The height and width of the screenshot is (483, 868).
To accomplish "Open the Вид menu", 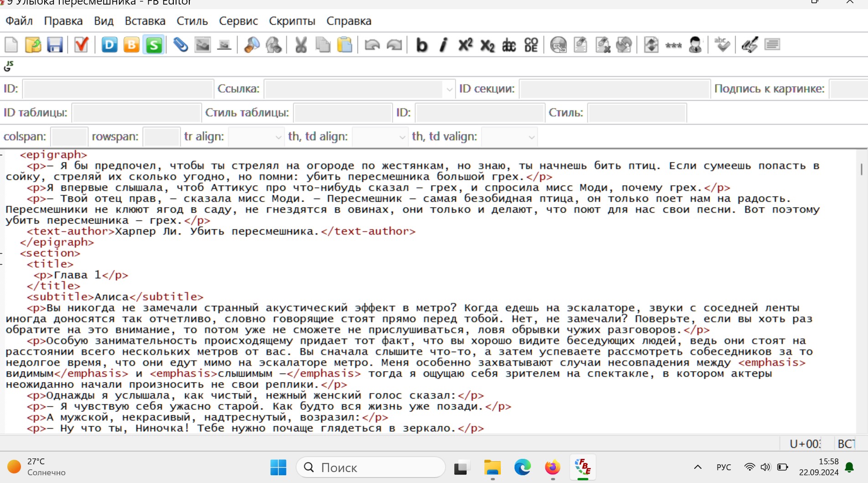I will (104, 21).
